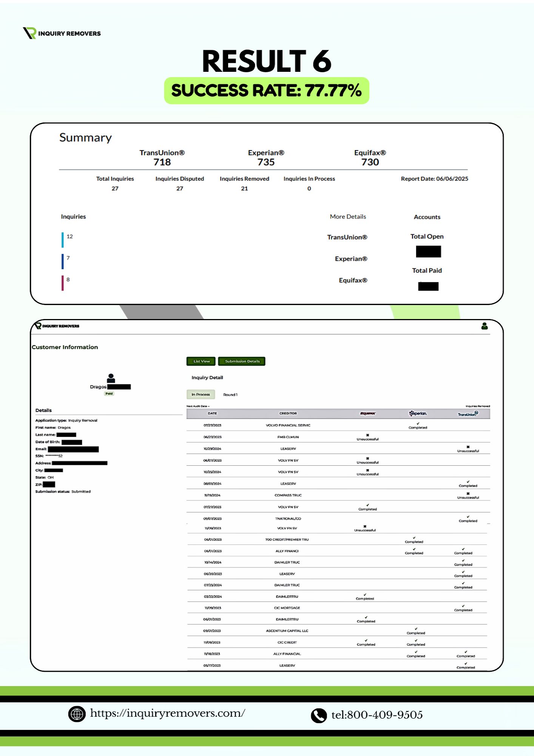Open the user profile icon in the dashboard header
This screenshot has height=756, width=534.
point(485,326)
